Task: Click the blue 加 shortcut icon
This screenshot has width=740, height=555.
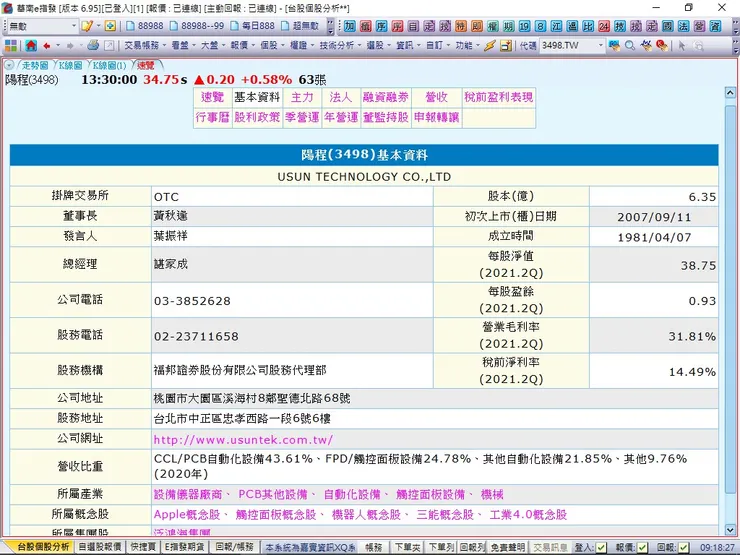Action: click(x=350, y=26)
